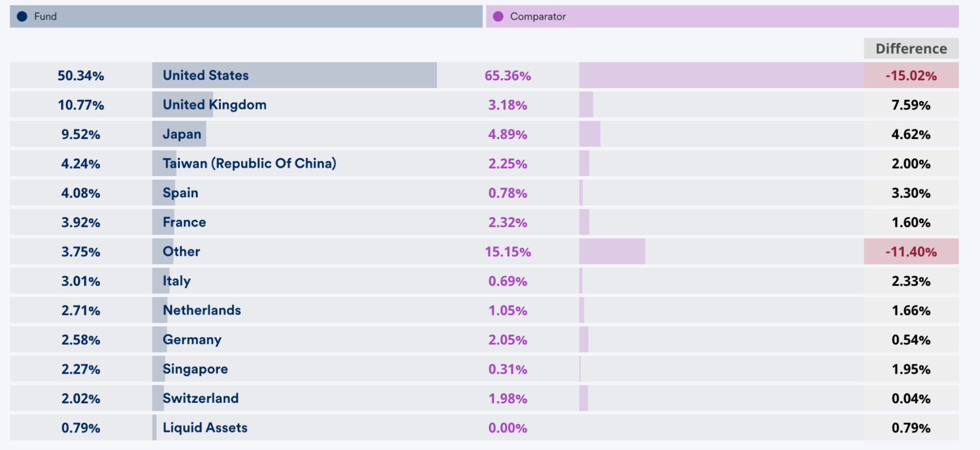
Task: Select the Fund legend label
Action: click(x=46, y=17)
